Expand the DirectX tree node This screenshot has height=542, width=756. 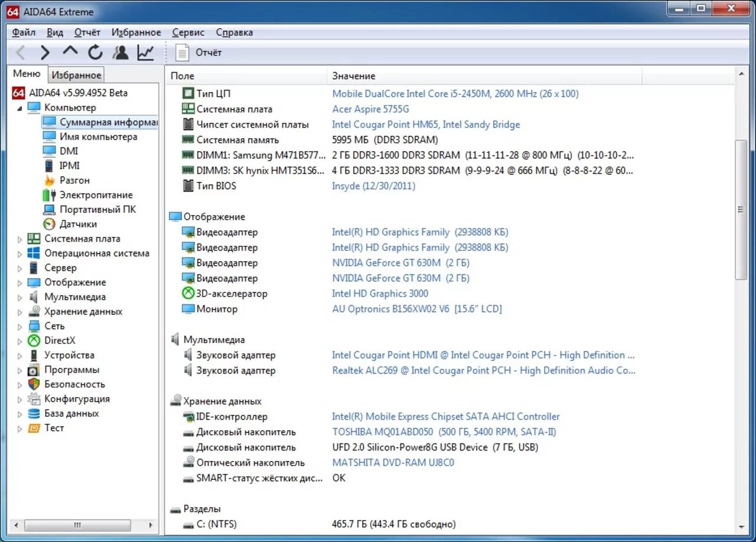(x=19, y=341)
